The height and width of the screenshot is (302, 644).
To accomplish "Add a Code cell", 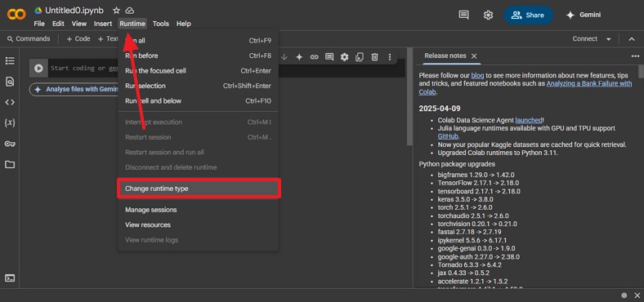I will click(78, 38).
